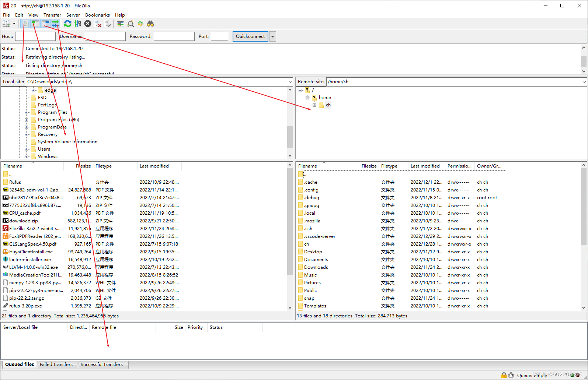Disconnect from the current server
Image resolution: width=588 pixels, height=380 pixels.
tap(98, 24)
